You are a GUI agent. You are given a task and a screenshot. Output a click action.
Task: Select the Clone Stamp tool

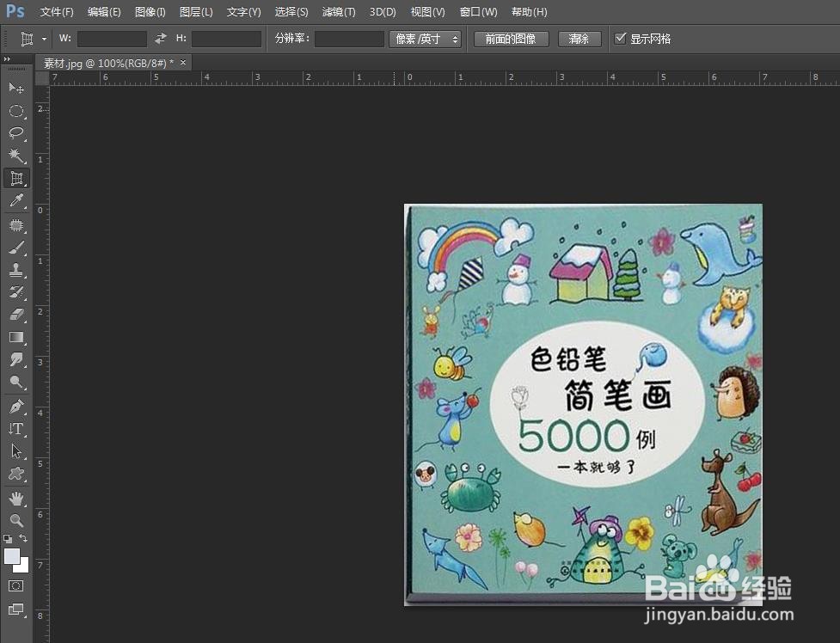15,269
